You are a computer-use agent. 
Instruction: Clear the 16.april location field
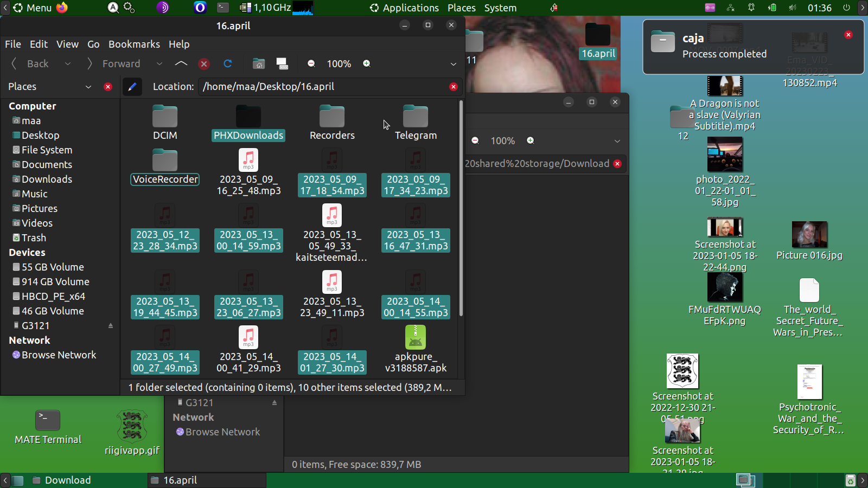point(454,87)
